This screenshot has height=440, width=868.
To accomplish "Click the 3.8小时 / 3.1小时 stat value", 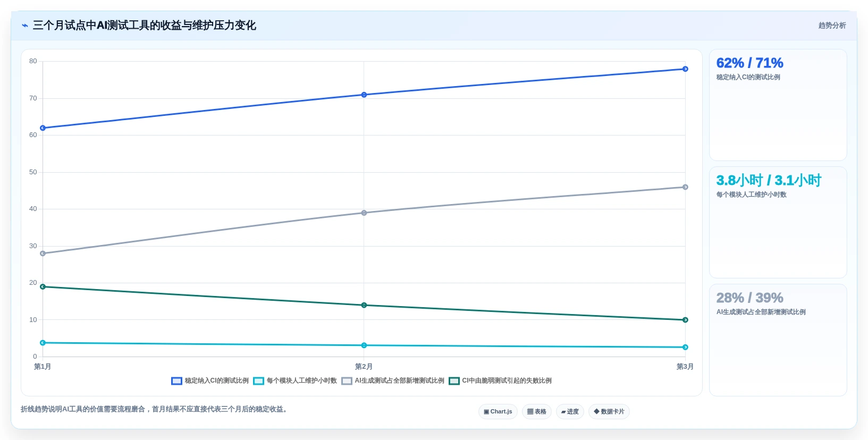I will pos(769,181).
